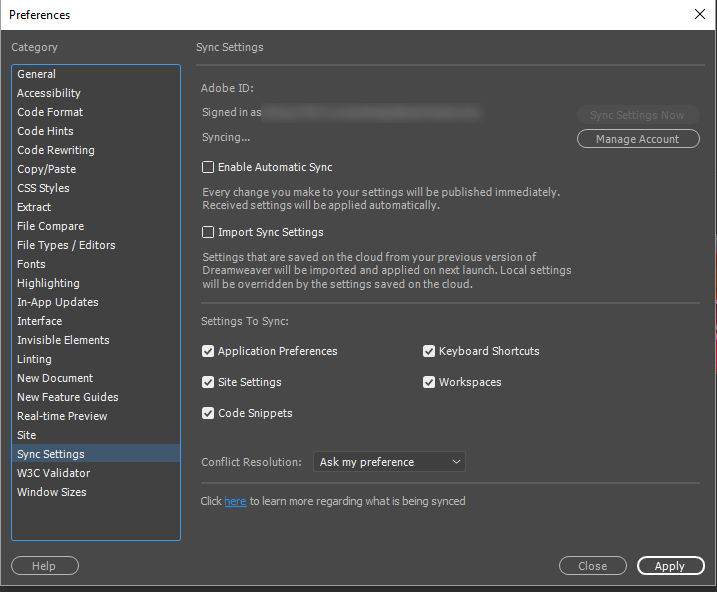Click the 'Signed in as' label

pos(231,112)
